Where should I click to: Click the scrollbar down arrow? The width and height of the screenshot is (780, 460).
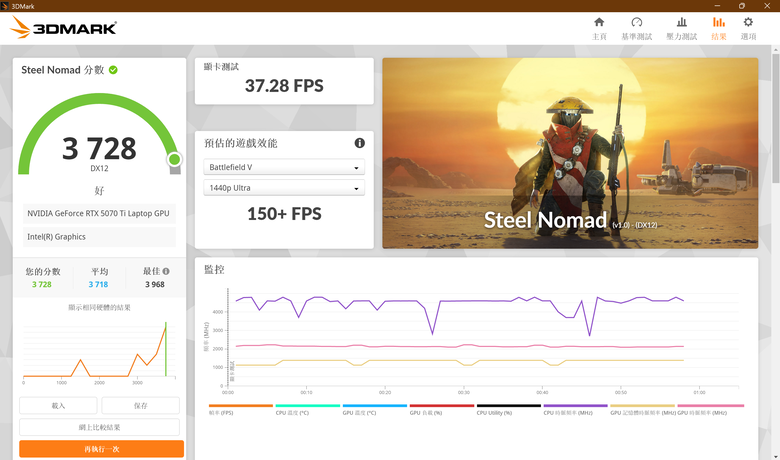pos(776,456)
